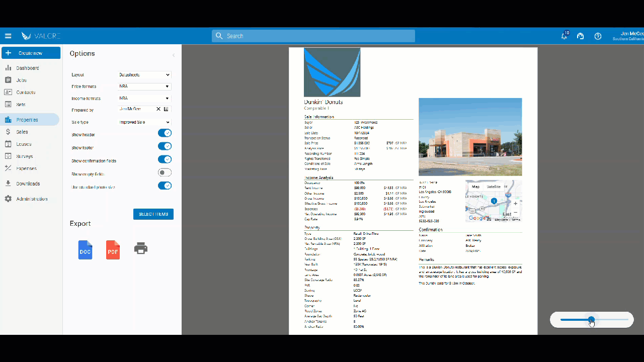
Task: Open the hamburger main menu
Action: click(8, 36)
